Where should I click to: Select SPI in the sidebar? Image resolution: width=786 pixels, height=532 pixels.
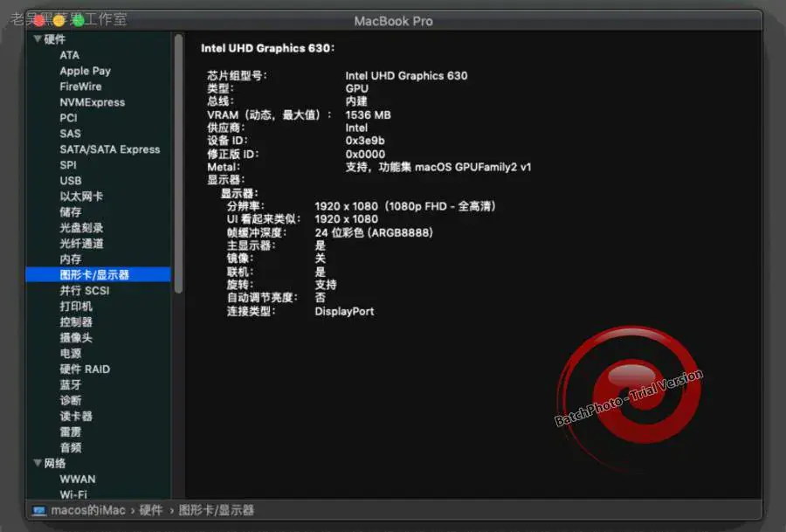point(68,165)
